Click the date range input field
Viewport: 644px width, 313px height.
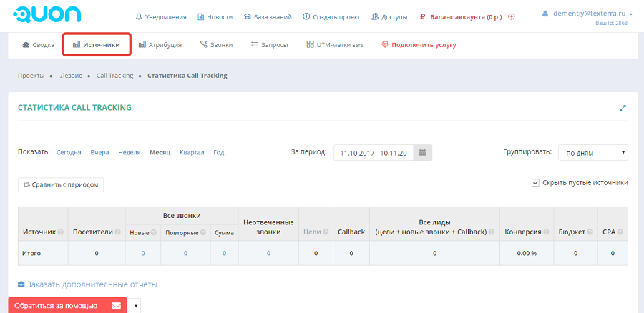pyautogui.click(x=374, y=153)
